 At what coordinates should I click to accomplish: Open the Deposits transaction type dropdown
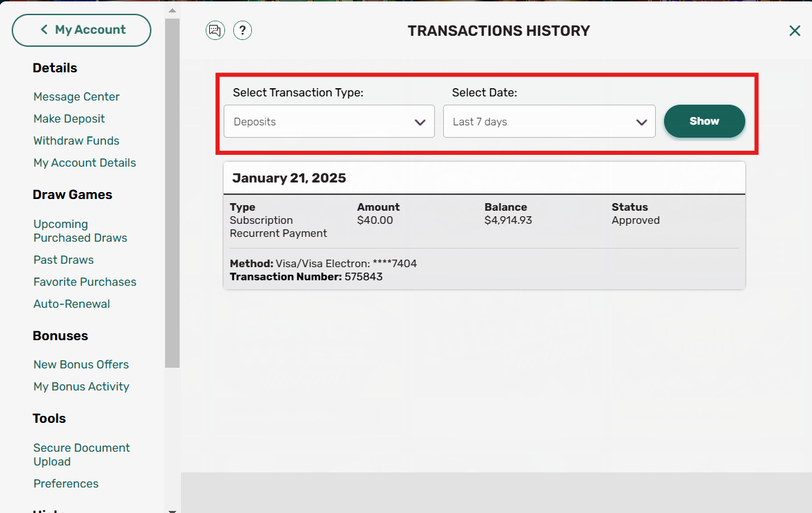329,121
